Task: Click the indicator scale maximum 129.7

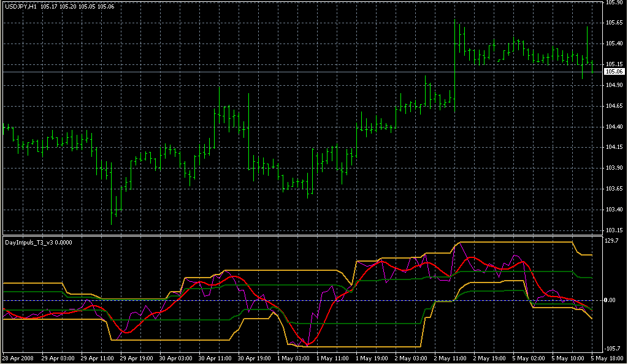Action: tap(612, 241)
